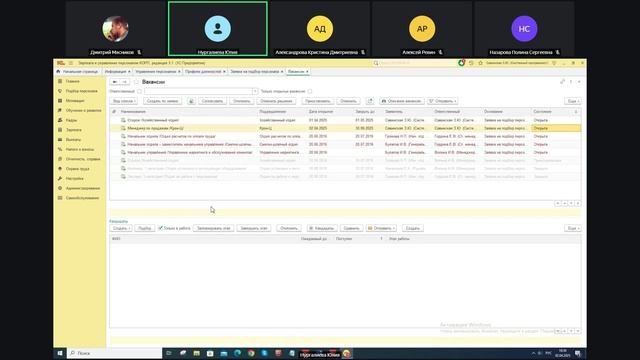Viewport: 640px width, 360px height.
Task: Click the Приостановить button
Action: (x=318, y=101)
